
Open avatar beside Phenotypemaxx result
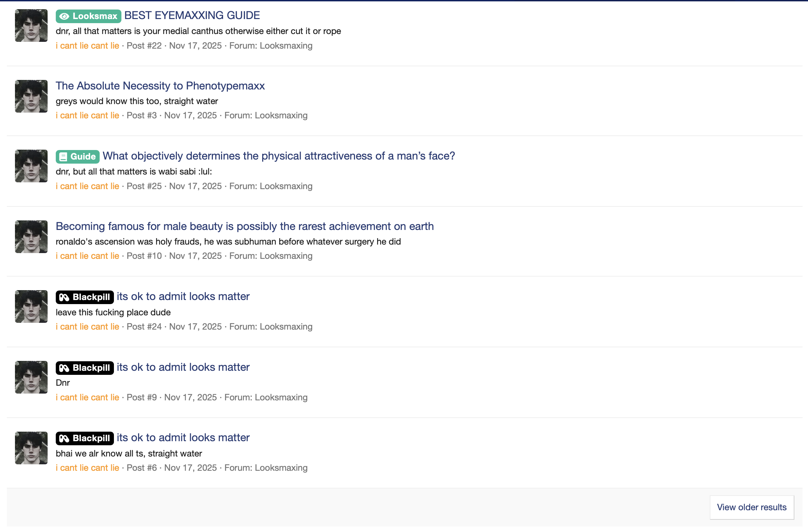31,96
